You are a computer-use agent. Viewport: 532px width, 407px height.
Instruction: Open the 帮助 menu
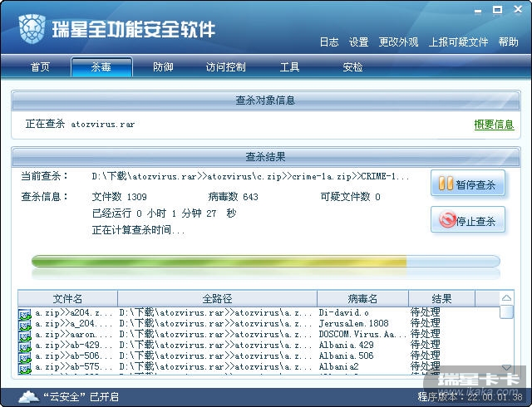pyautogui.click(x=508, y=42)
